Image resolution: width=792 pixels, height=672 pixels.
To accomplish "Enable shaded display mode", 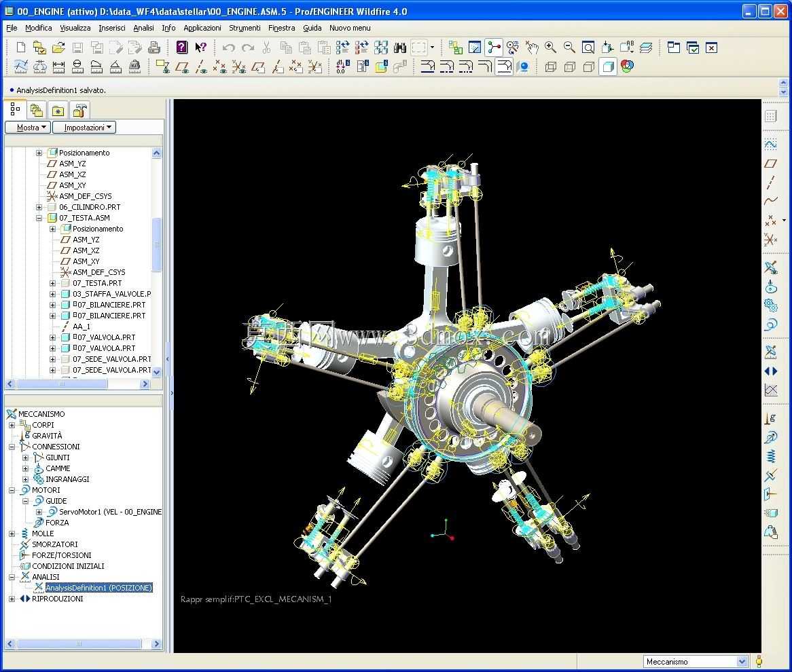I will pos(608,66).
